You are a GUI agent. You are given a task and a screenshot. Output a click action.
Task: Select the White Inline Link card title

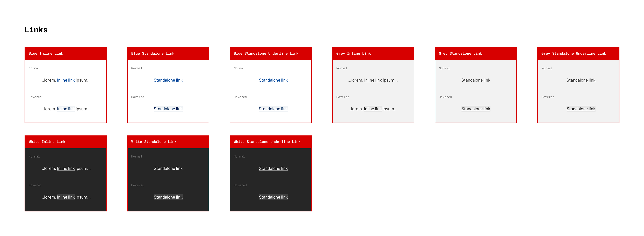(x=47, y=142)
